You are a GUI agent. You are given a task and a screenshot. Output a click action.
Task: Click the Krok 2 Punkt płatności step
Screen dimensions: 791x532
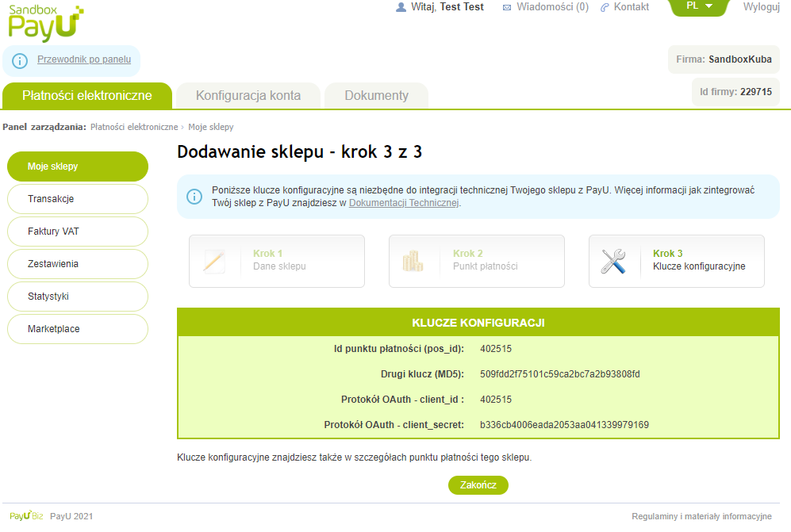point(477,261)
